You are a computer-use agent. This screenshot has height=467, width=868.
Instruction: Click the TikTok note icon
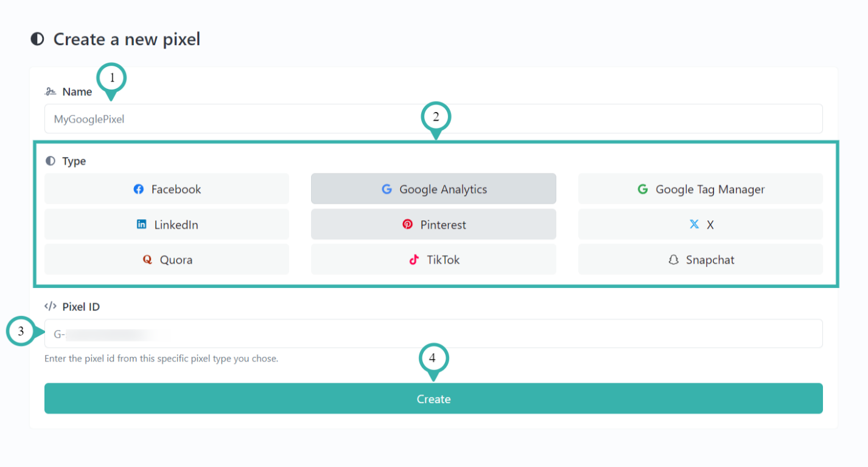[x=413, y=259]
